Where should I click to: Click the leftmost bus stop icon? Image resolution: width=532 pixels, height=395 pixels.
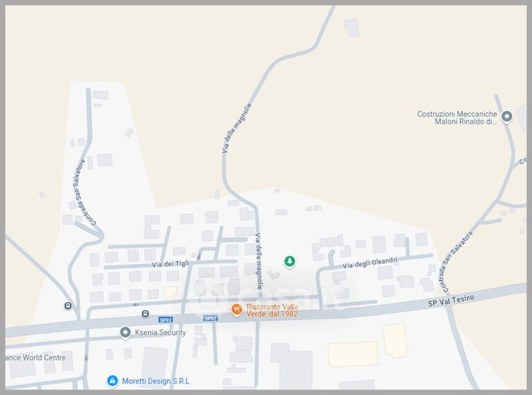click(x=68, y=306)
